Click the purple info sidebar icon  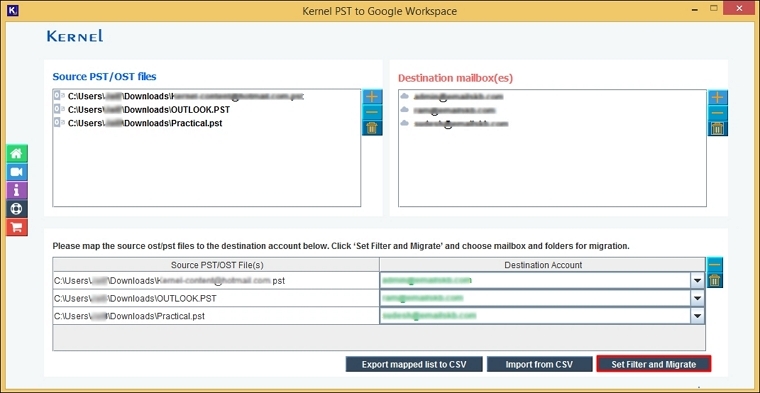coord(16,190)
